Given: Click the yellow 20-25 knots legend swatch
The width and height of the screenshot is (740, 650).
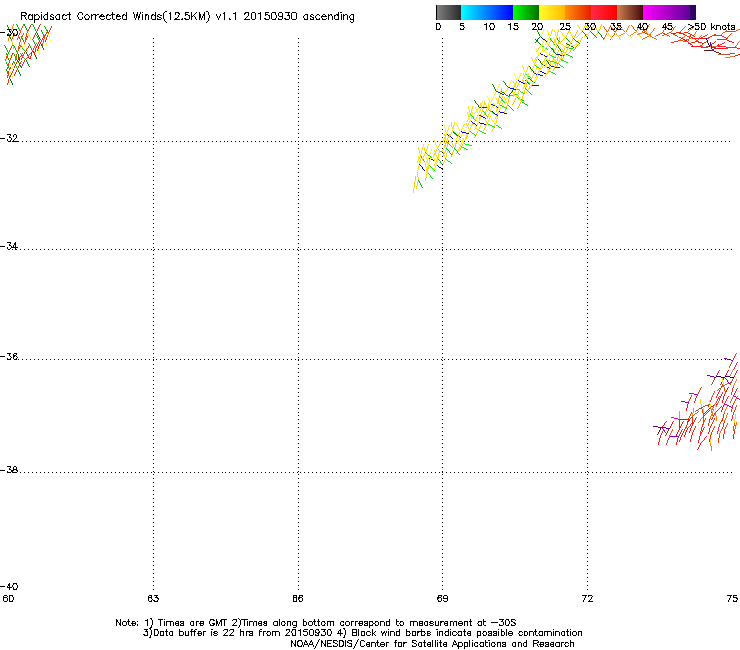Looking at the screenshot, I should [552, 12].
